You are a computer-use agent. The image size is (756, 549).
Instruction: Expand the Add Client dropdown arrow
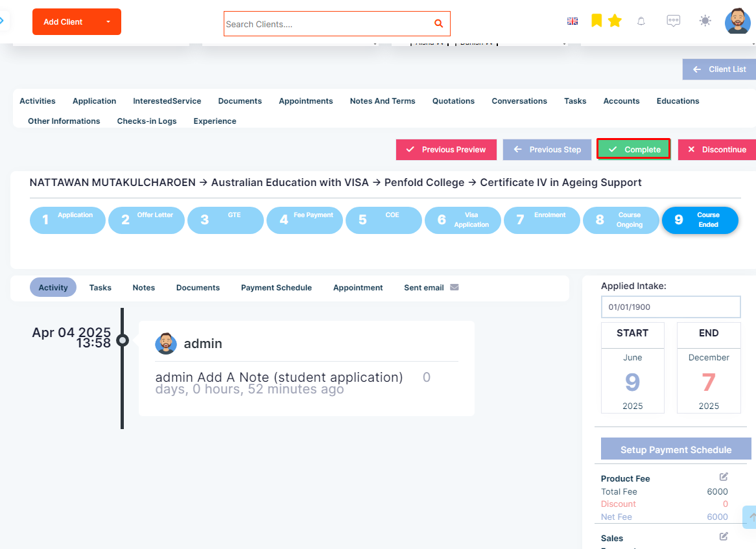tap(108, 21)
